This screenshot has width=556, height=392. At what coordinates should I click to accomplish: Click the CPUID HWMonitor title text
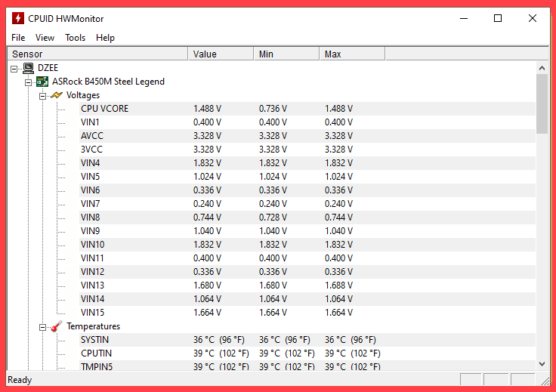[x=66, y=19]
